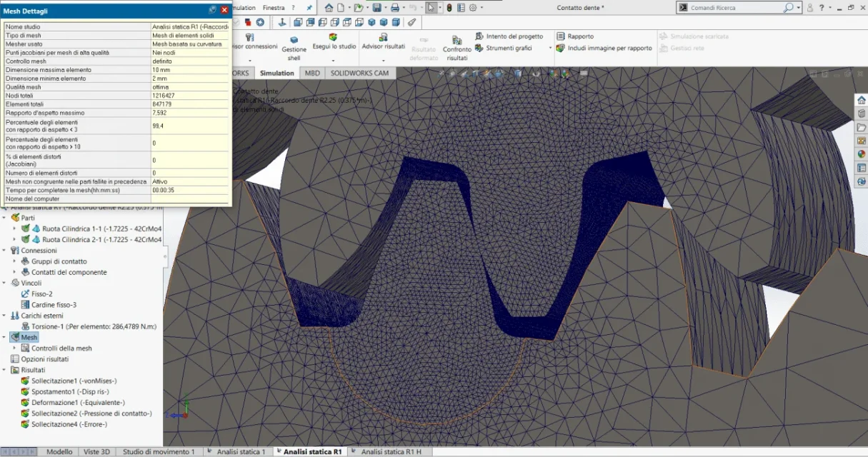This screenshot has width=868, height=457.
Task: Select Sollecitazione1 (-vonMises-) result
Action: pos(69,381)
